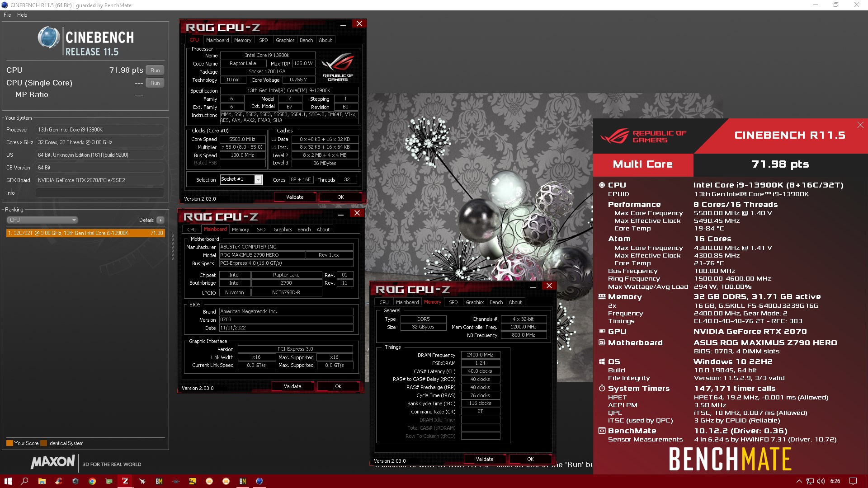Open SPD tab in Mainboard CPU-Z window
The width and height of the screenshot is (868, 488).
(261, 230)
